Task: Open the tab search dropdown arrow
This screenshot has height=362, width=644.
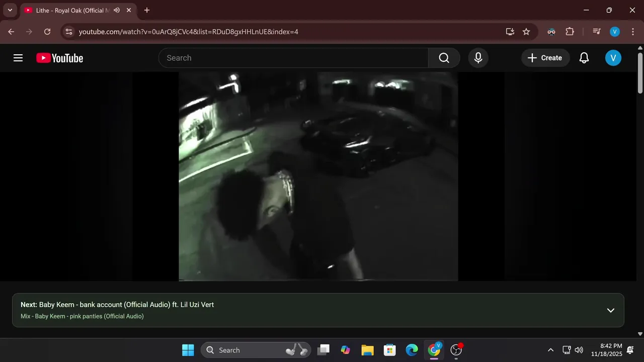Action: (x=10, y=10)
